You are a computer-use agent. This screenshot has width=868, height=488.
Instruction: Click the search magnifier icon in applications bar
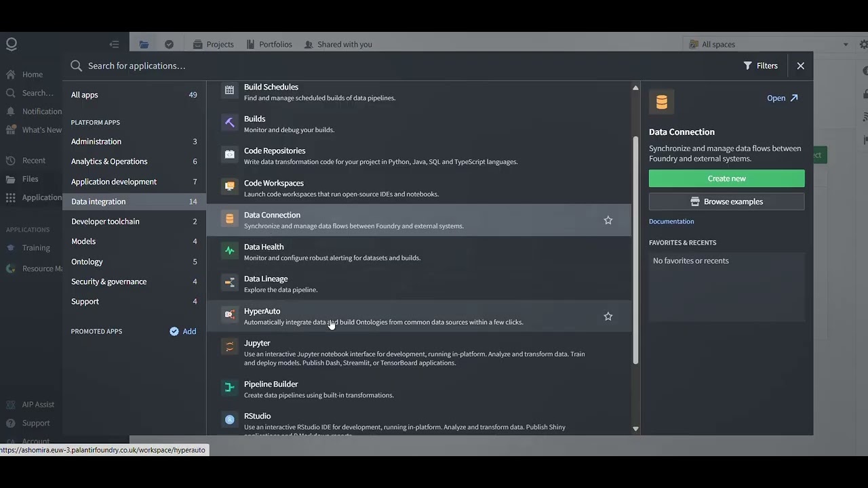pos(77,66)
